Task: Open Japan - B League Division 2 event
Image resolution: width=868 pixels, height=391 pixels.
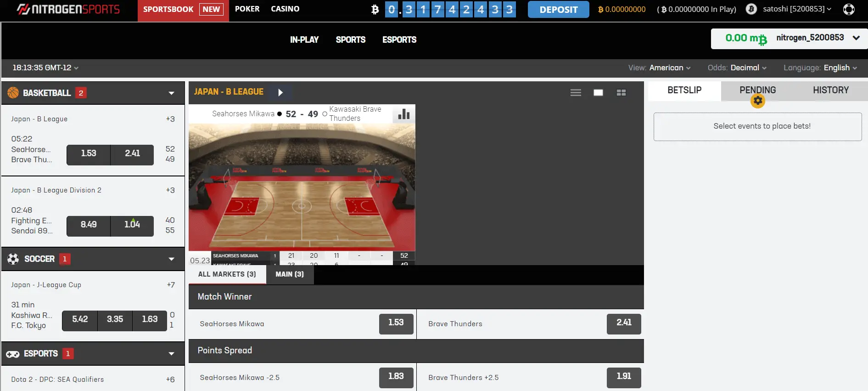Action: 56,190
